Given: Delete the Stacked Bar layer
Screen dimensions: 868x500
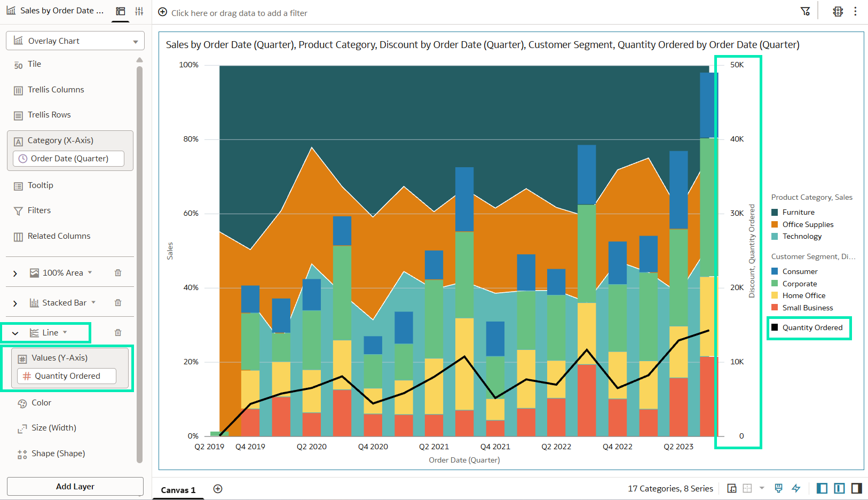Looking at the screenshot, I should point(118,302).
